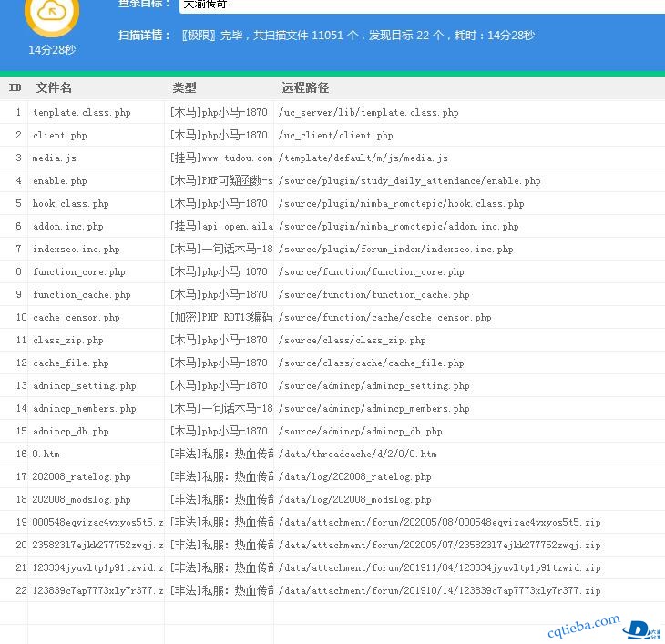Select the template.class.php file name
Image resolution: width=665 pixels, height=644 pixels.
[x=82, y=112]
